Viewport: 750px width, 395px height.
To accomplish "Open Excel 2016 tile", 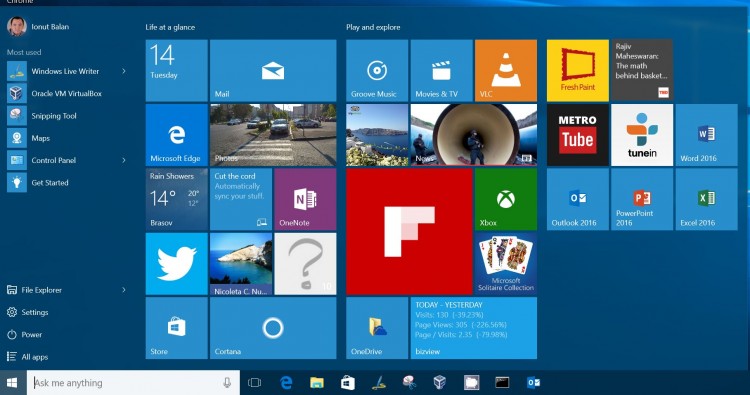I will coord(706,199).
